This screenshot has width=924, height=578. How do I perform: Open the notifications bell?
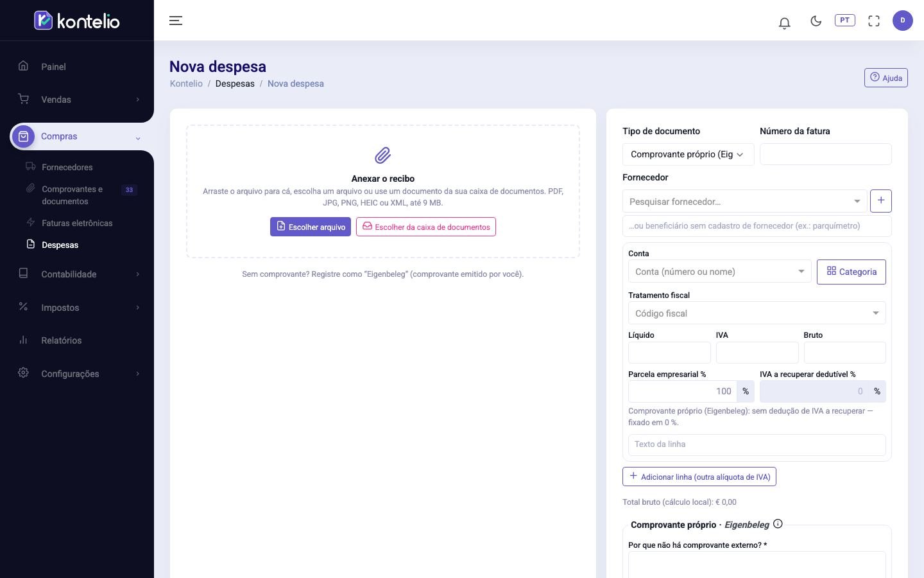784,22
